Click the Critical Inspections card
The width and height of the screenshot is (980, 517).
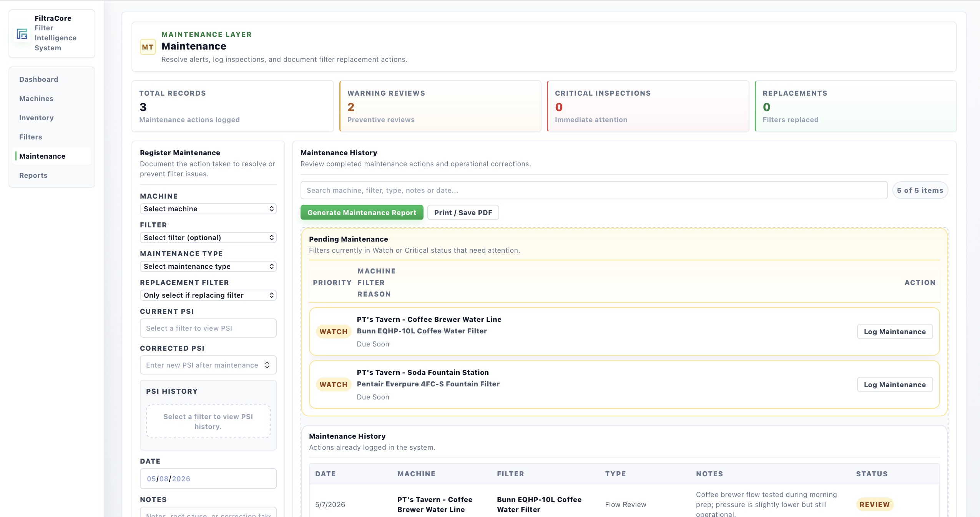tap(648, 106)
